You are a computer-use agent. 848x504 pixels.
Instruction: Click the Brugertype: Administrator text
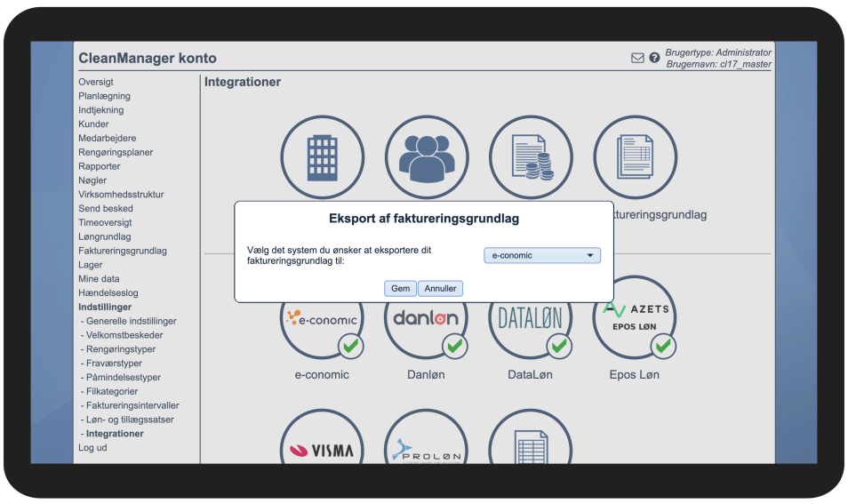click(718, 52)
